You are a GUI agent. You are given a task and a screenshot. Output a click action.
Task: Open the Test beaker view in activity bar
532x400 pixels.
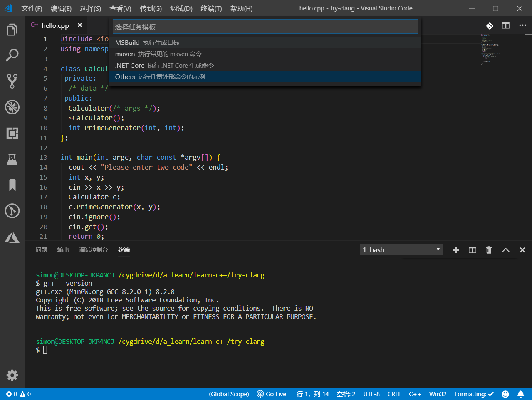12,159
